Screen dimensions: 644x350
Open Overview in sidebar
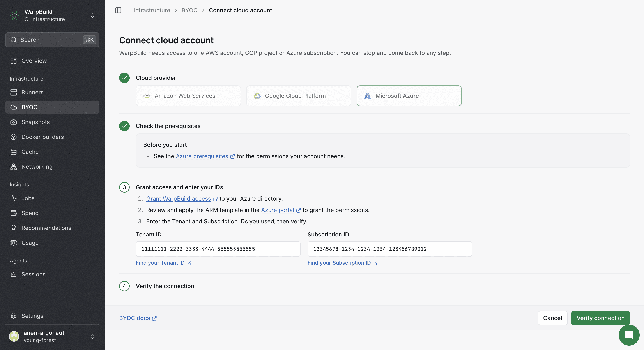(x=52, y=61)
